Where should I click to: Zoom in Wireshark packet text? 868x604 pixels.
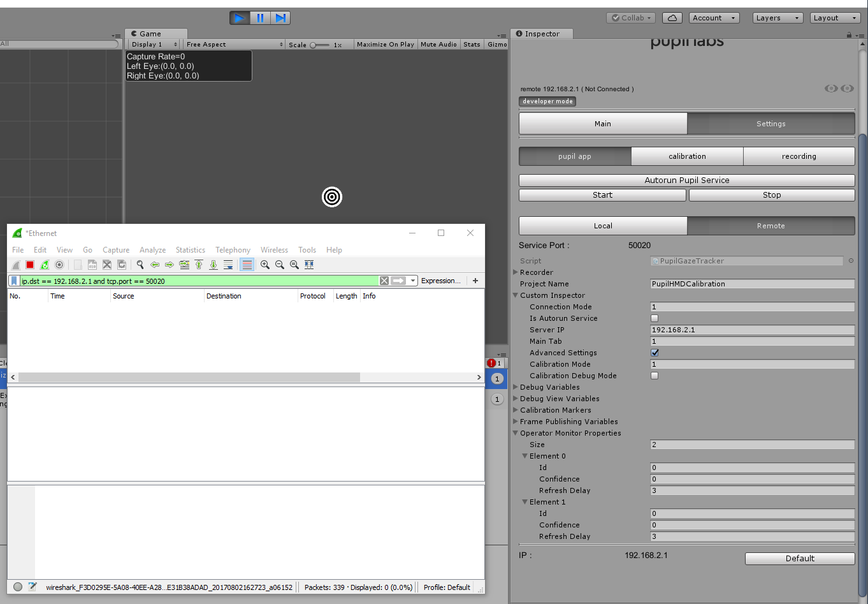point(265,265)
